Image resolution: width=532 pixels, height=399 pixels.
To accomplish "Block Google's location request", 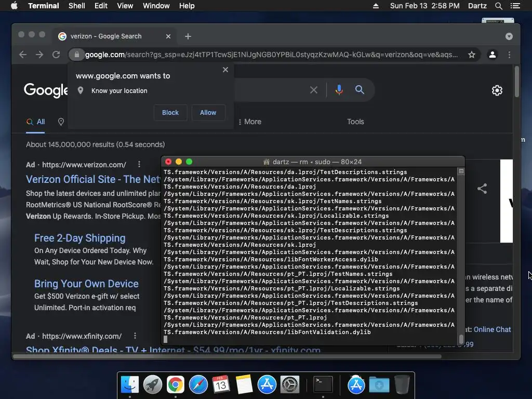I will click(x=170, y=113).
